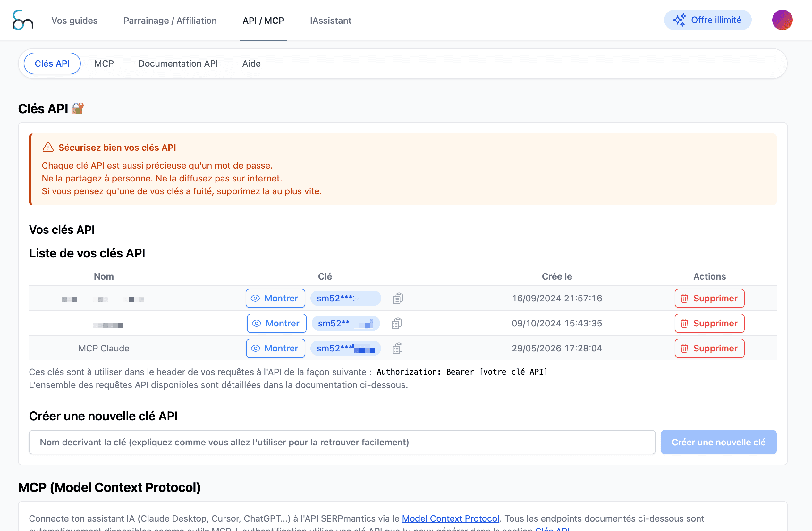Reveal the MCP Claude key
The width and height of the screenshot is (812, 531).
(275, 349)
